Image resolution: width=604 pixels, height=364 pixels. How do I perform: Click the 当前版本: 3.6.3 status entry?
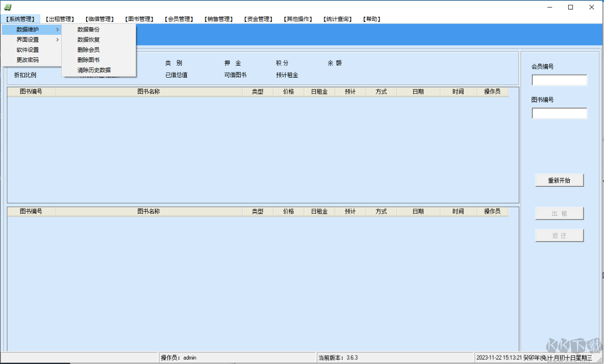tap(395, 358)
